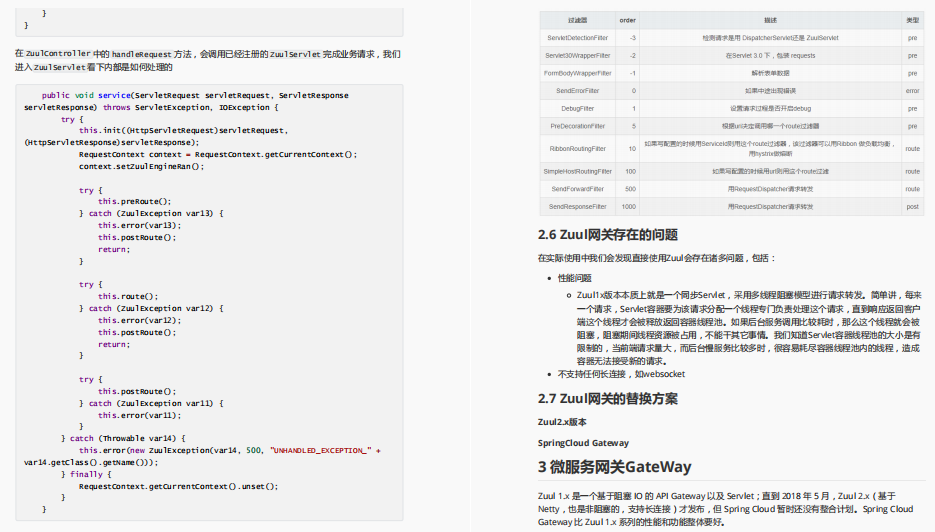Click the RibbonRoutingFilter table cell
The height and width of the screenshot is (532, 935).
coord(577,149)
